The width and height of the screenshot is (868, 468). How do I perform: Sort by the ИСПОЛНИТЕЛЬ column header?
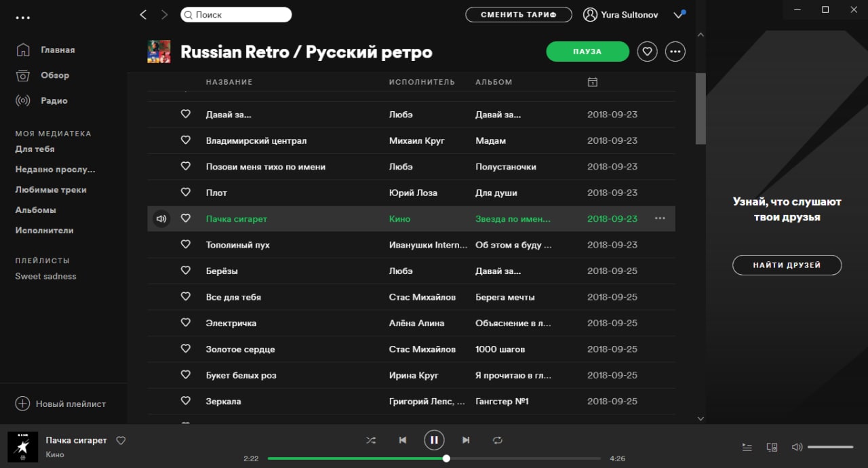pos(422,82)
